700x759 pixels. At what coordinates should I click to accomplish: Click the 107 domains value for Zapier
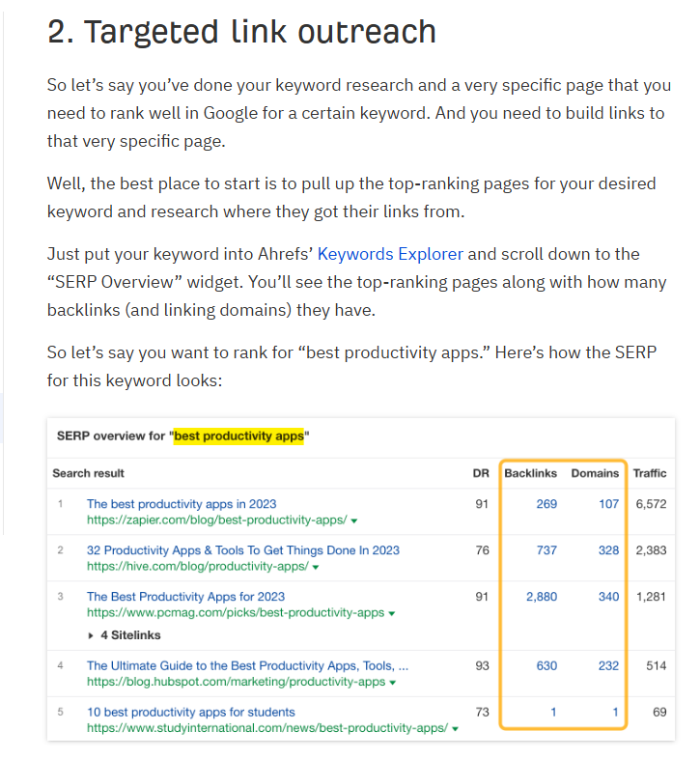tap(608, 504)
